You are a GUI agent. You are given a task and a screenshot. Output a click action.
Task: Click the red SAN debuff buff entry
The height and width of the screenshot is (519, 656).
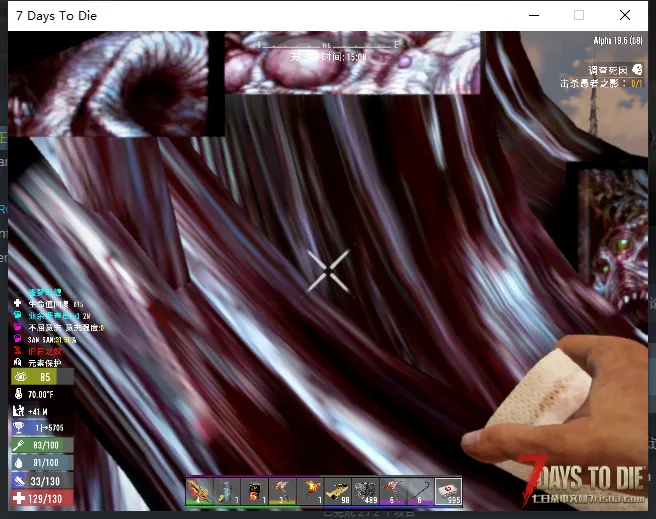38,351
